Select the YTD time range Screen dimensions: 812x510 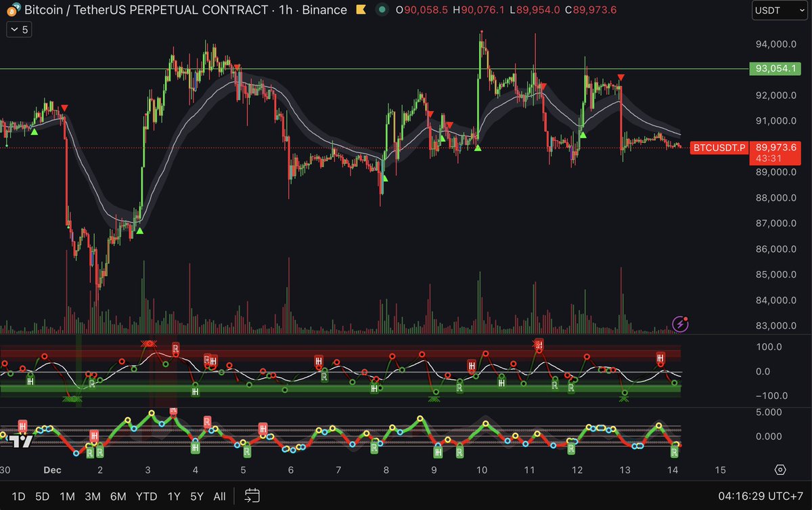147,496
